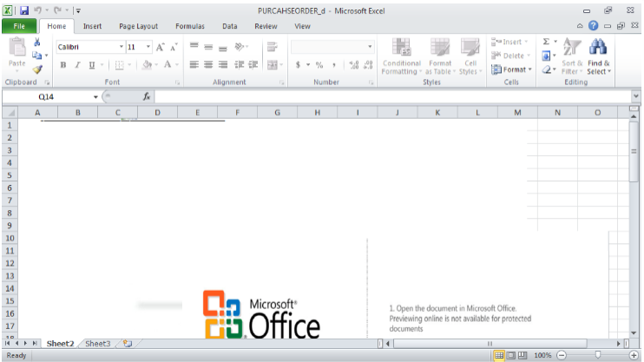Click the Copy icon
This screenshot has height=362, width=644.
(37, 55)
